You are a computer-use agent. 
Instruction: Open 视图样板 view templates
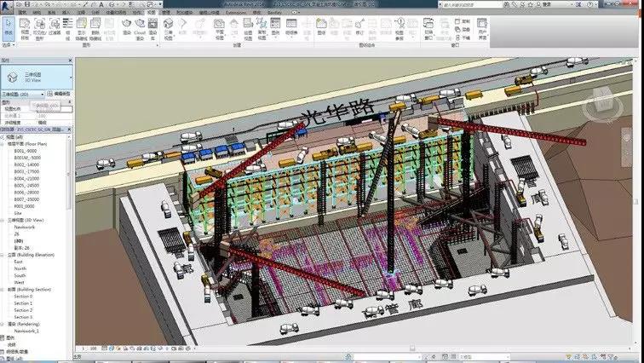click(25, 29)
